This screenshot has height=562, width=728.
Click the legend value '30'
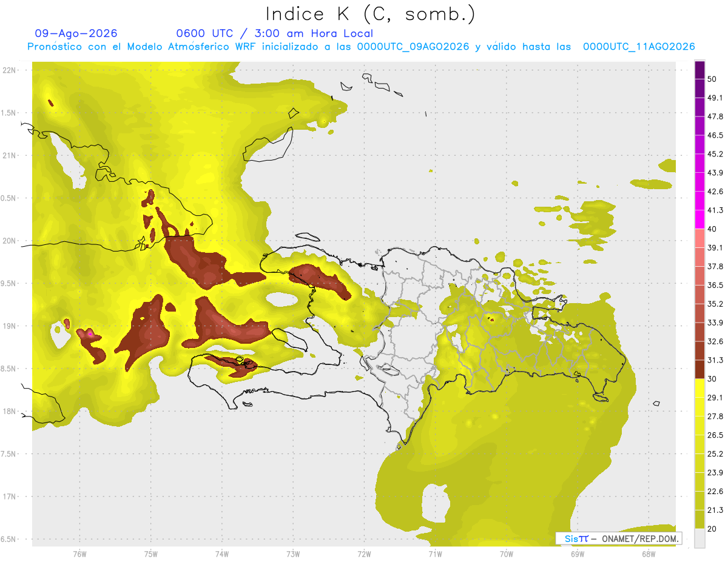pyautogui.click(x=712, y=379)
